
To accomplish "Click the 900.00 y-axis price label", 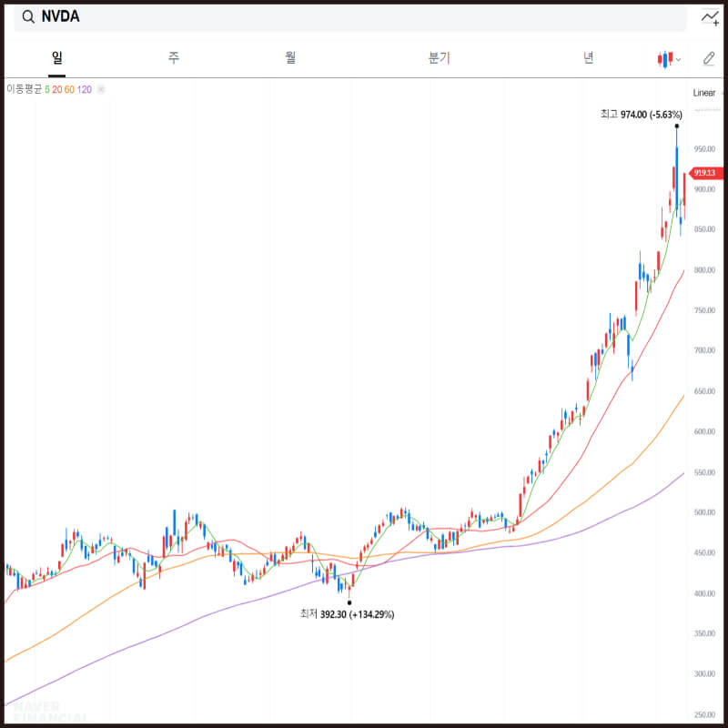I will pyautogui.click(x=704, y=189).
